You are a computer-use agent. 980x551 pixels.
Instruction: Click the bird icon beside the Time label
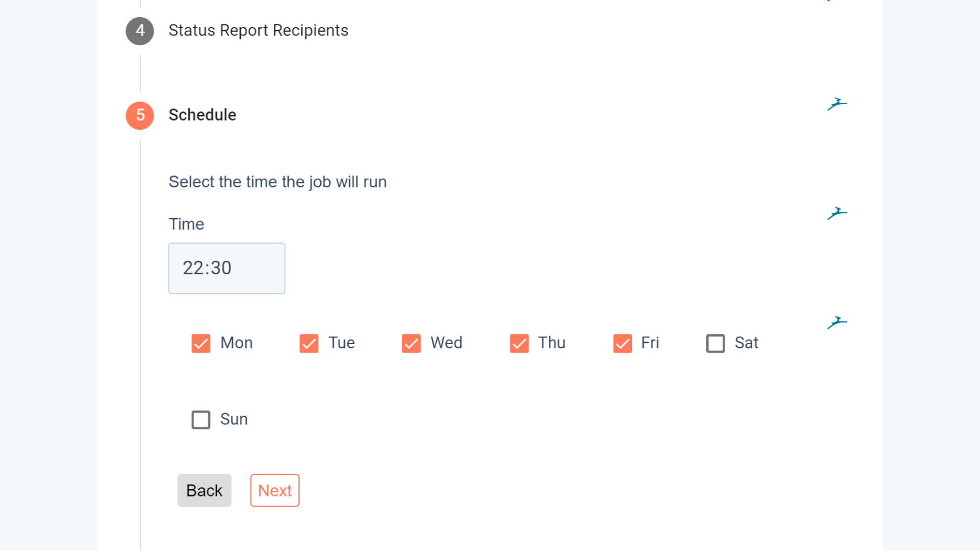837,214
